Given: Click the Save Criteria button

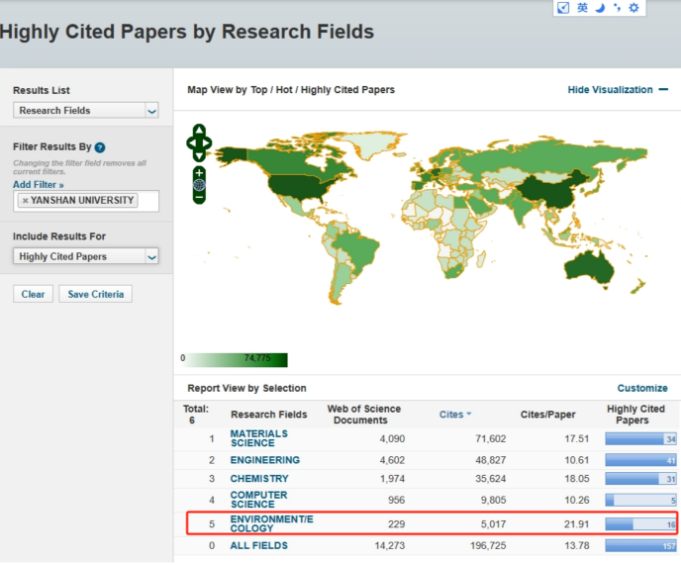Looking at the screenshot, I should pyautogui.click(x=95, y=294).
